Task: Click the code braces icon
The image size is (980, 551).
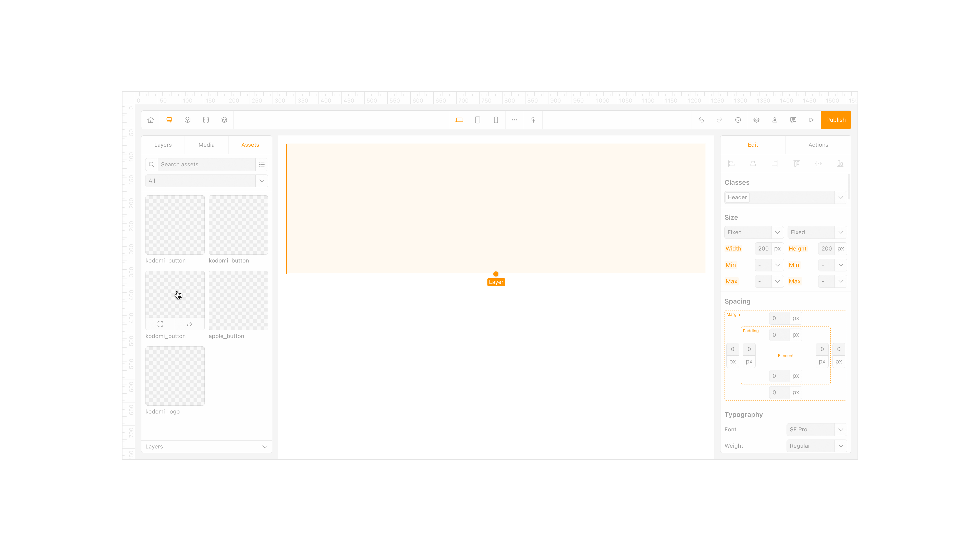Action: (x=206, y=120)
